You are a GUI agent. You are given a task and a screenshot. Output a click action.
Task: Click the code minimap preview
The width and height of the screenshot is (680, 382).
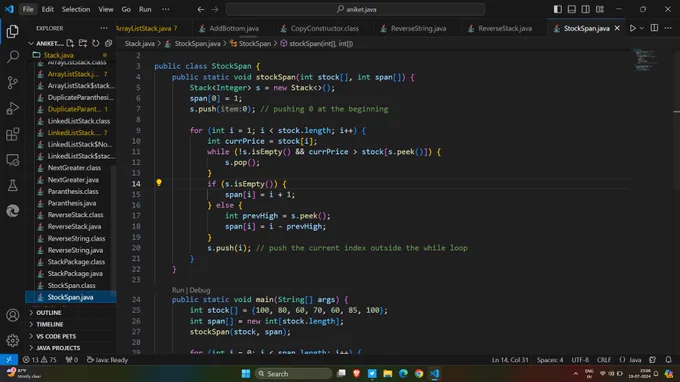(647, 60)
